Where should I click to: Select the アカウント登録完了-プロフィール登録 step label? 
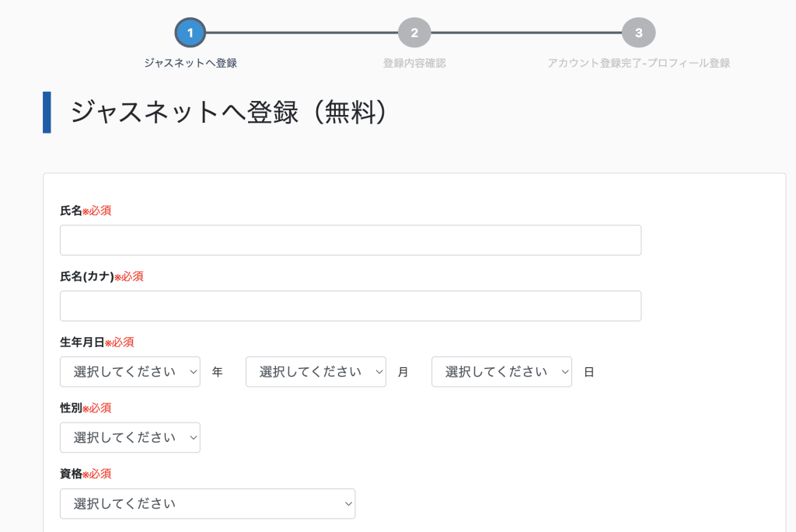tap(638, 63)
